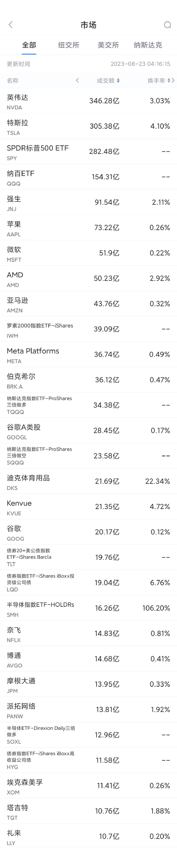
Task: Select the 美交所 tab
Action: (x=108, y=45)
